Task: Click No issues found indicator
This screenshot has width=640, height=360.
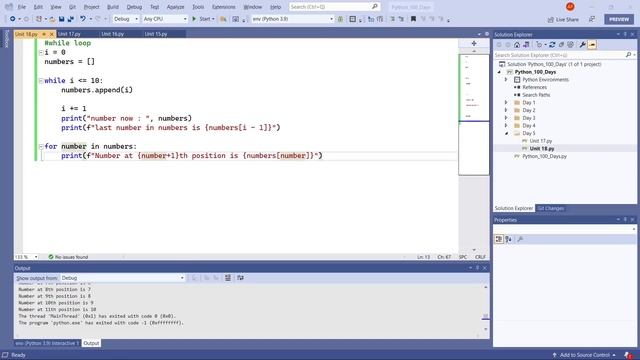Action: tap(68, 257)
